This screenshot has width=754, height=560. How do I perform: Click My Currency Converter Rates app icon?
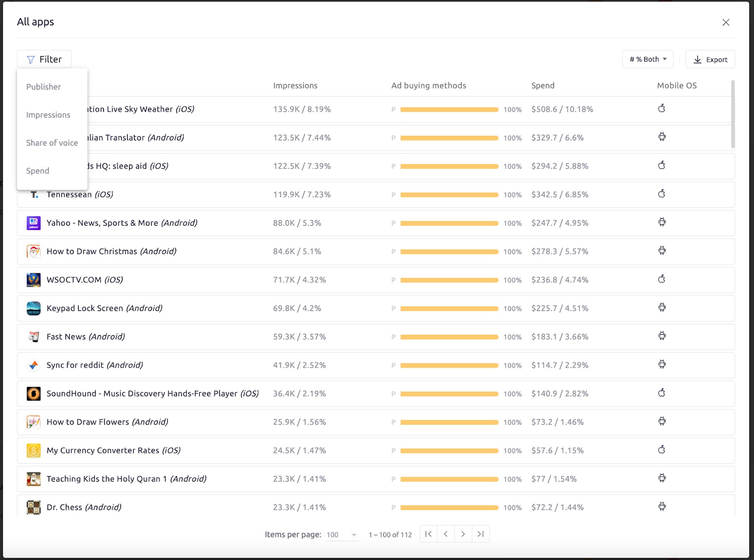tap(33, 451)
